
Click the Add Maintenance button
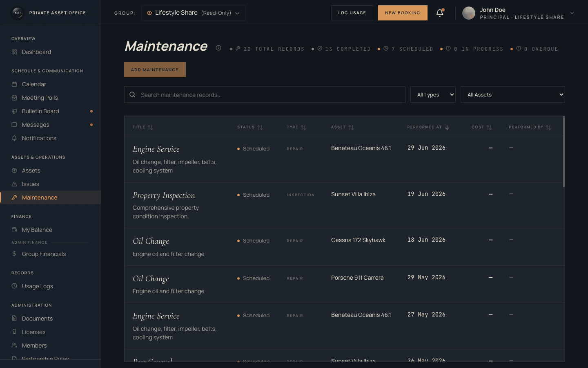(155, 70)
